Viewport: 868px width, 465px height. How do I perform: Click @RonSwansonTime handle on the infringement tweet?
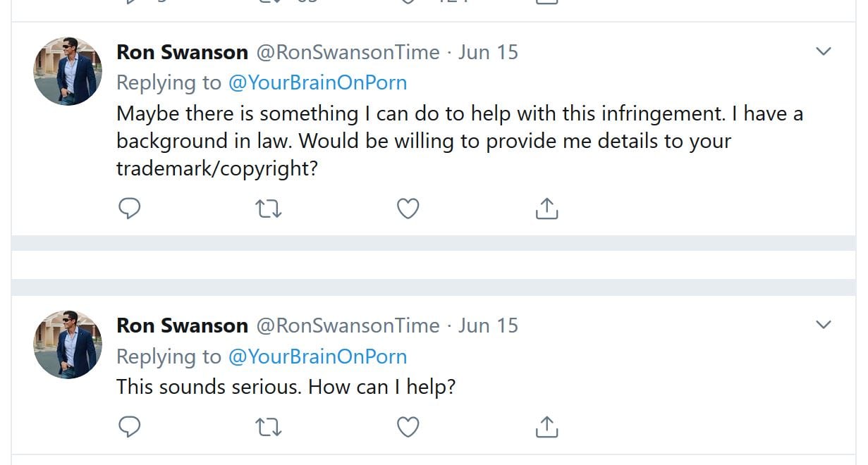click(x=348, y=52)
